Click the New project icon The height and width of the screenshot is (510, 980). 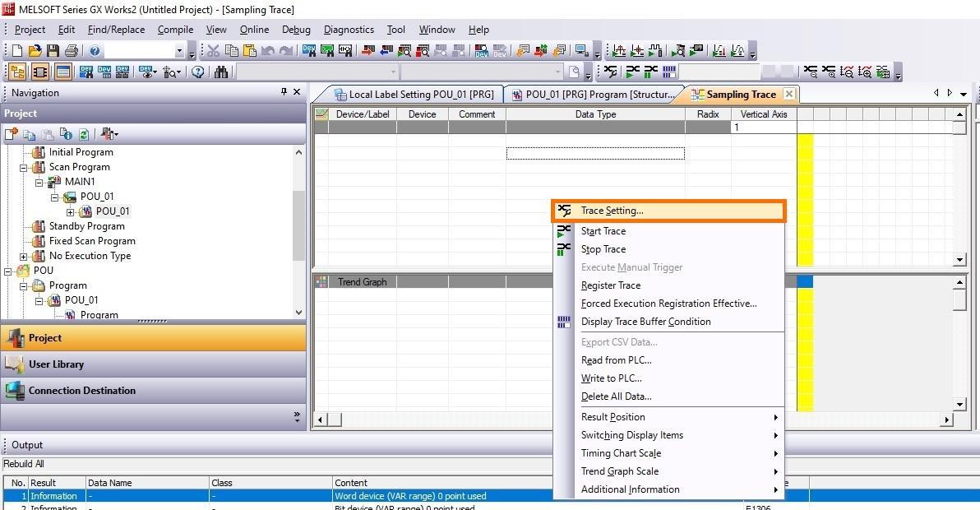point(17,51)
